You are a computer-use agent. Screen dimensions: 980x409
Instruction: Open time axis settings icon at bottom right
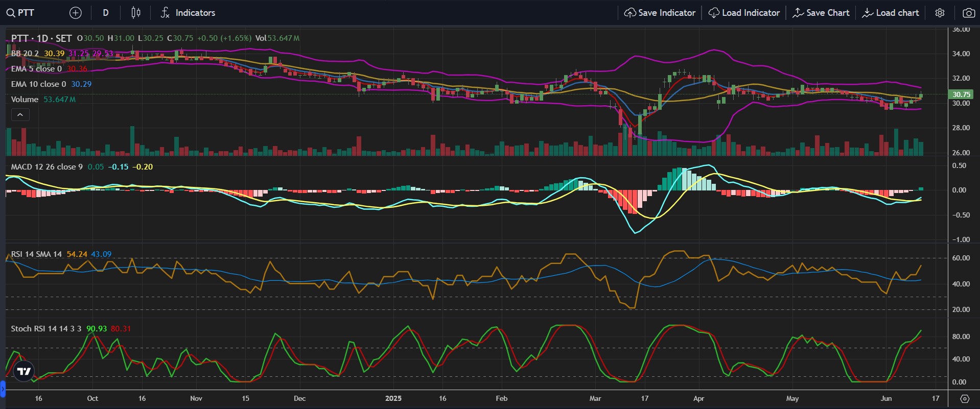point(964,398)
